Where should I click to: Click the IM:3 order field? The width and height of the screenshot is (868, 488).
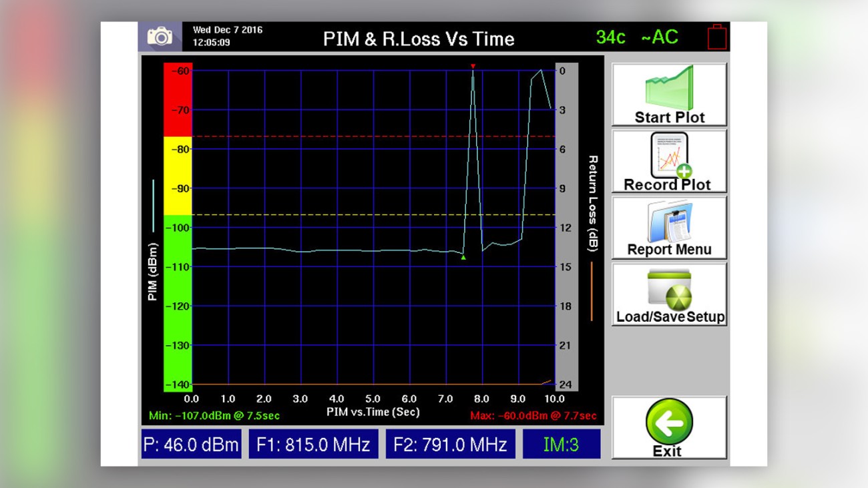(561, 445)
